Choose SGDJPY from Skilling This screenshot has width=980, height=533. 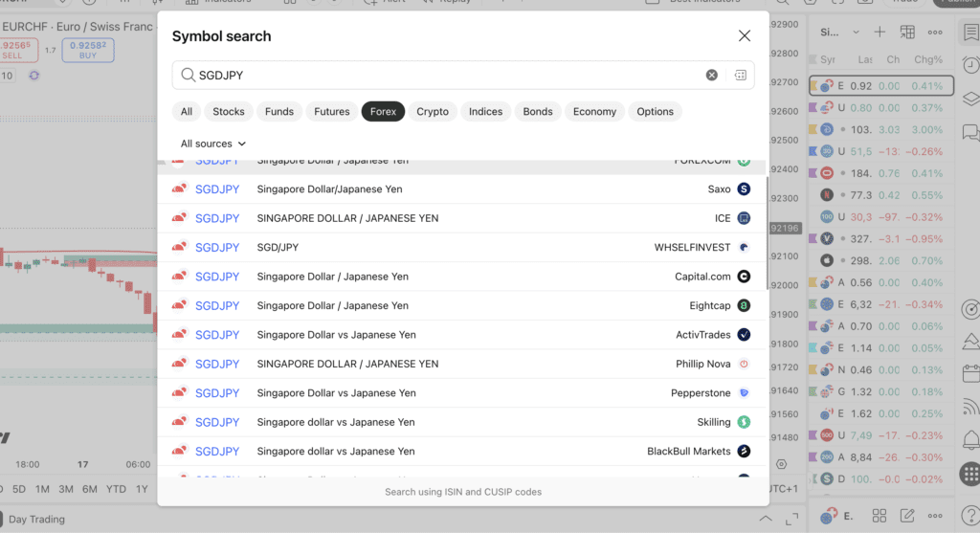(x=462, y=422)
